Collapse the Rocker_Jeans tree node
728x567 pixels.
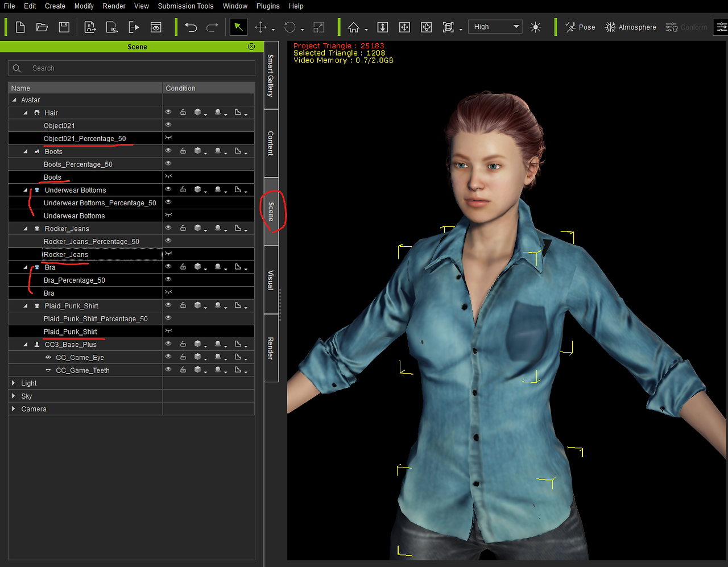(26, 229)
